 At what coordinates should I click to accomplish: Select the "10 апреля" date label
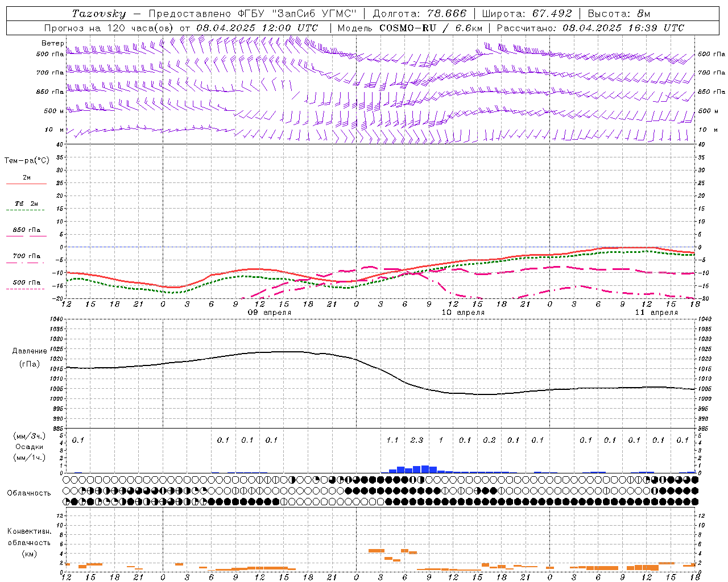click(463, 313)
